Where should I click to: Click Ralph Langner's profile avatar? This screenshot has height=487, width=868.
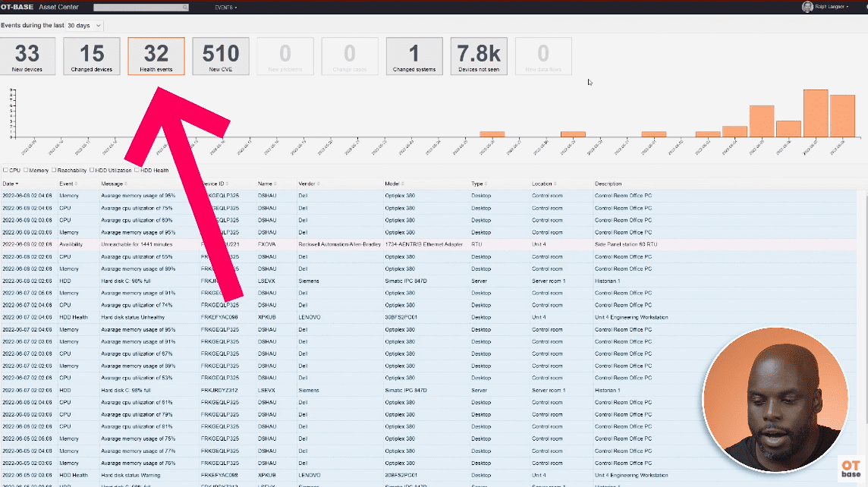(x=807, y=7)
